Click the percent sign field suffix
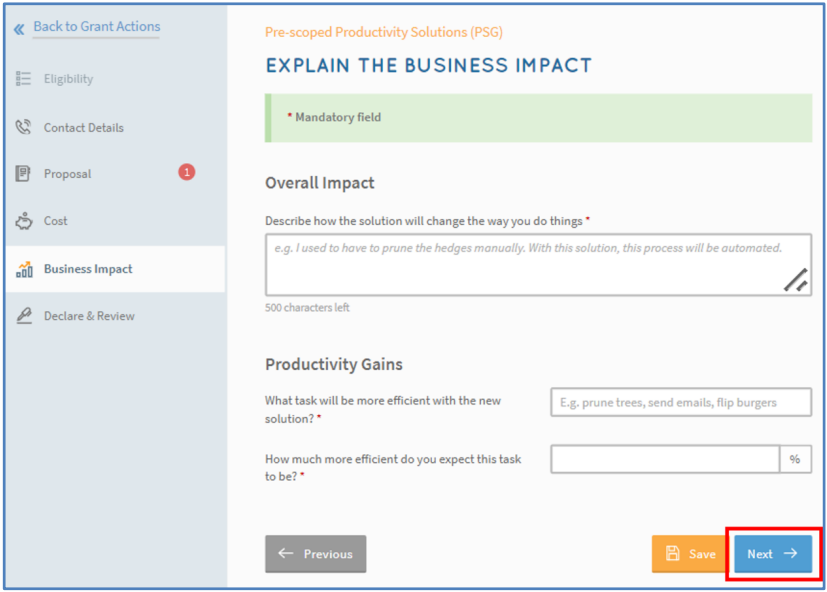The image size is (827, 592). (795, 459)
